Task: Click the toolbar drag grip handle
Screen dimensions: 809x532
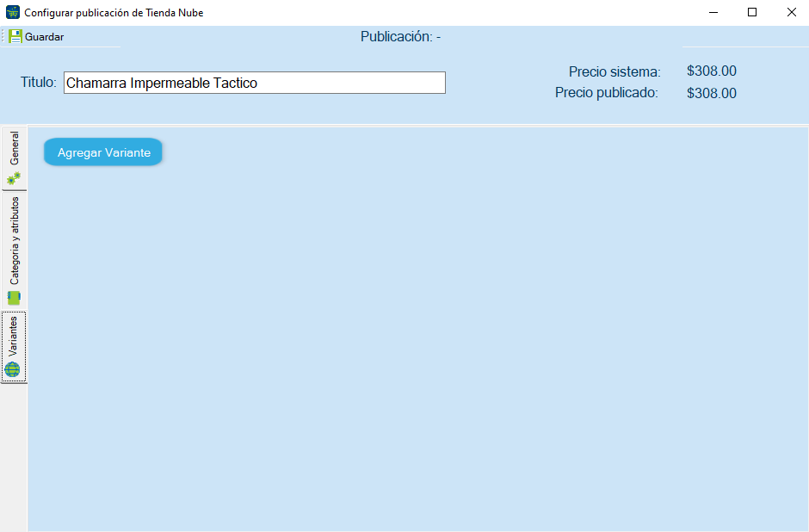Action: (x=3, y=36)
